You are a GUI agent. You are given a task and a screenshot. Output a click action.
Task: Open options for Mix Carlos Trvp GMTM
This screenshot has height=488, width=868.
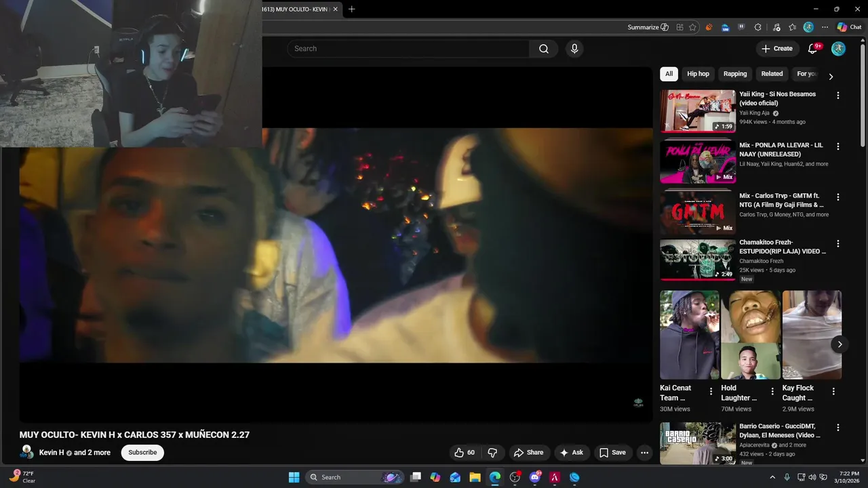pyautogui.click(x=837, y=197)
